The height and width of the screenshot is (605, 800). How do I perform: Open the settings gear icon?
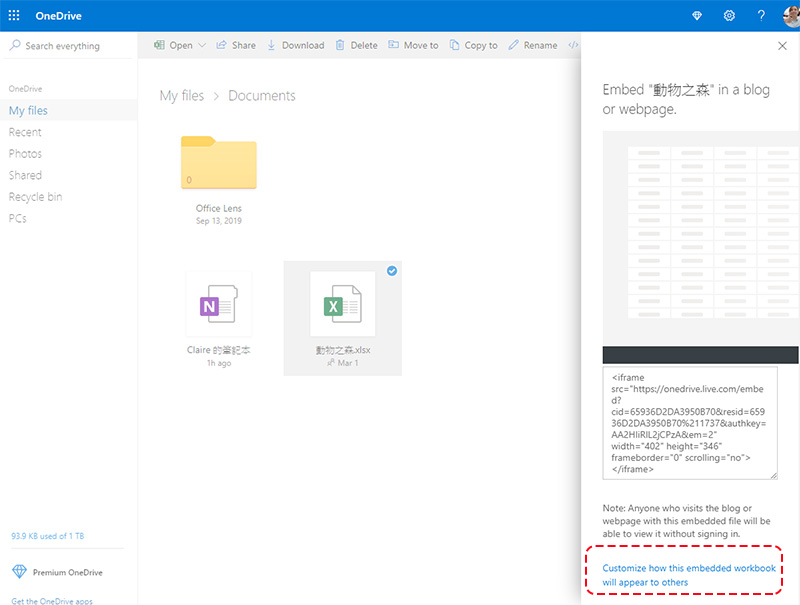(x=729, y=16)
